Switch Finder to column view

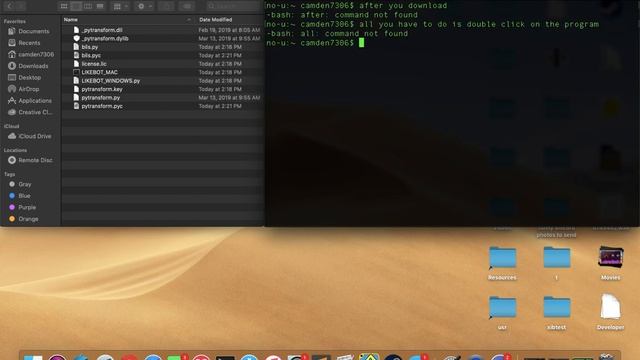pos(88,6)
